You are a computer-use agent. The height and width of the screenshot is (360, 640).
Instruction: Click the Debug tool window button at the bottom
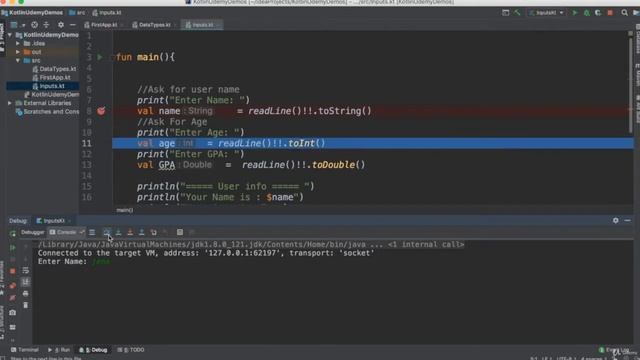click(93, 350)
